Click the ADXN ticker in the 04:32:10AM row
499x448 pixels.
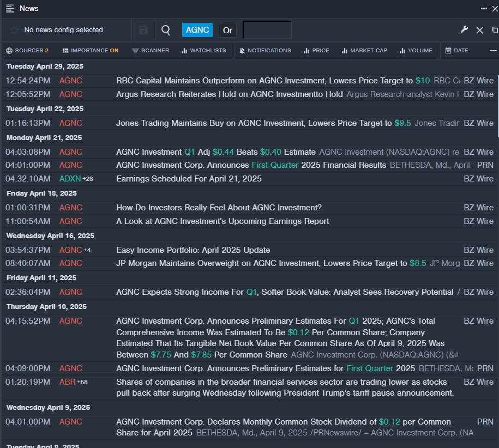(70, 179)
